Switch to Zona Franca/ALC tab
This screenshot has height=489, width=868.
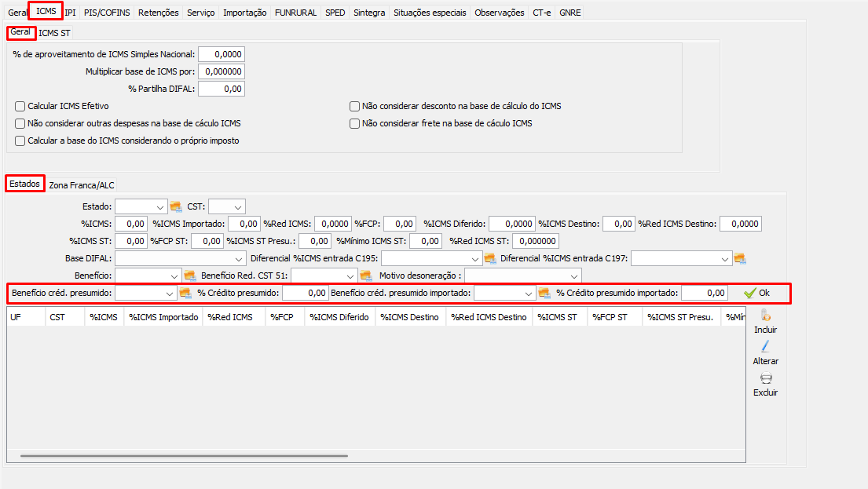(82, 185)
